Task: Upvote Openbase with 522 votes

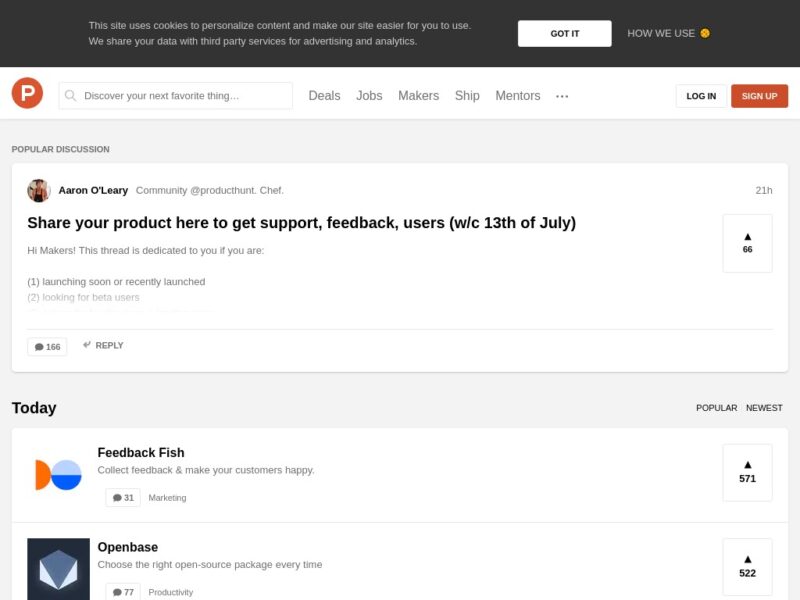Action: pyautogui.click(x=747, y=567)
